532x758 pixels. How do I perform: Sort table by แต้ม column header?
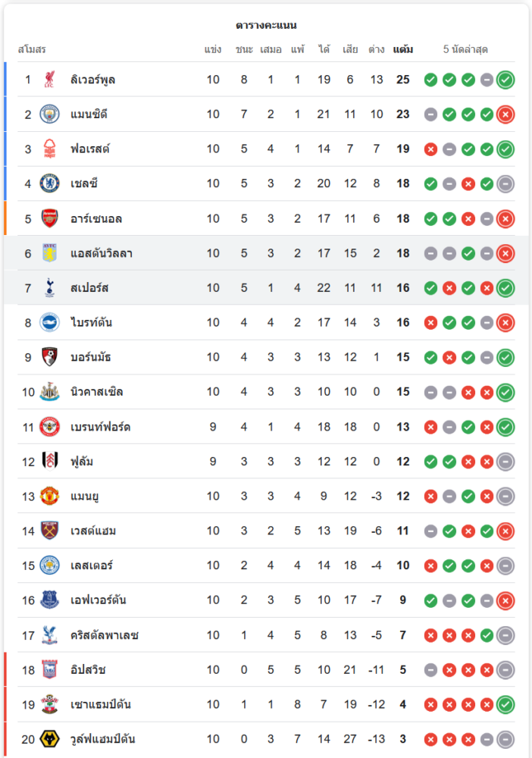click(403, 49)
